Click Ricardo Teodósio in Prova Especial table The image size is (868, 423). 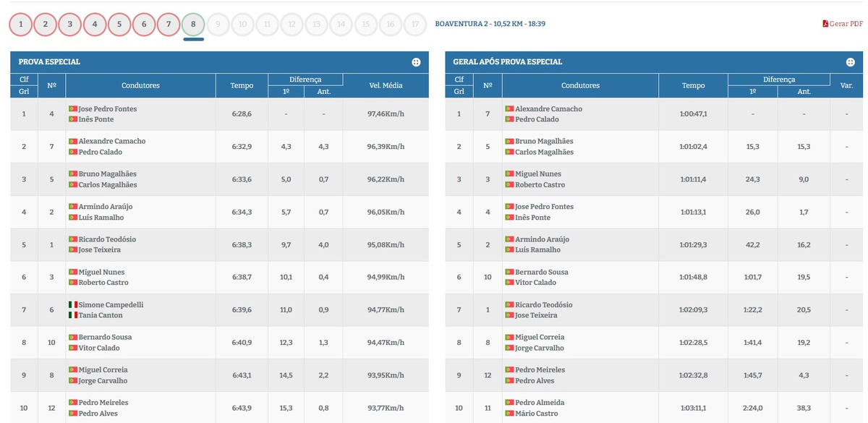pyautogui.click(x=107, y=239)
